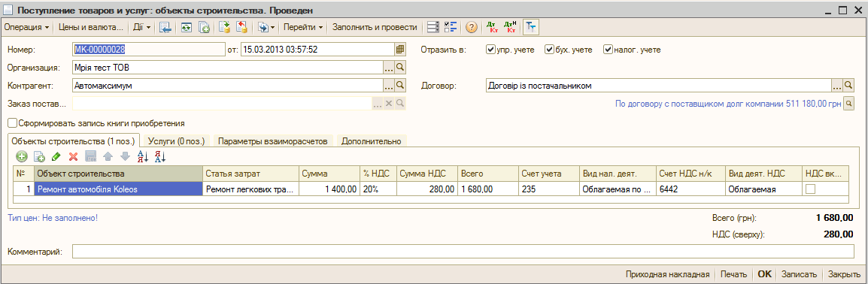868x284 pixels.
Task: Click the checklist options toolbar icon
Action: 451,26
